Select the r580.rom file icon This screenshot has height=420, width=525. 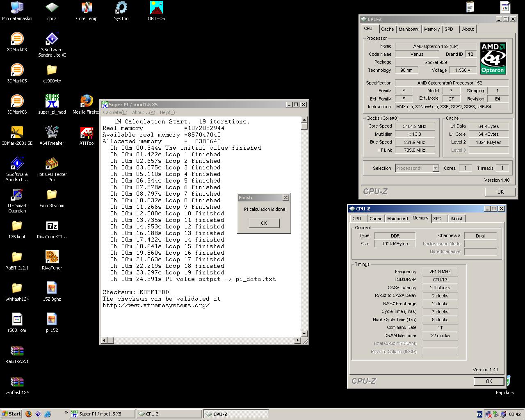pyautogui.click(x=17, y=322)
